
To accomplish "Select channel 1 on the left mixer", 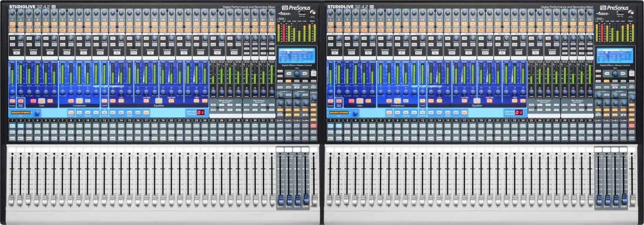I will pyautogui.click(x=12, y=126).
